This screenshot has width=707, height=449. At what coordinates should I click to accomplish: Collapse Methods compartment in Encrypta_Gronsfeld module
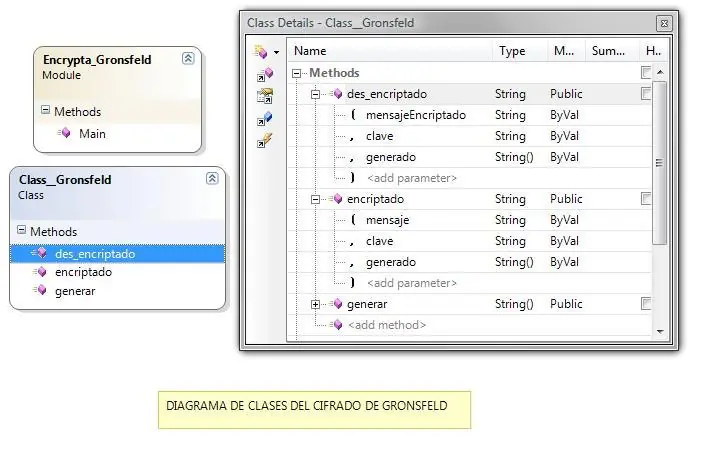pyautogui.click(x=45, y=110)
